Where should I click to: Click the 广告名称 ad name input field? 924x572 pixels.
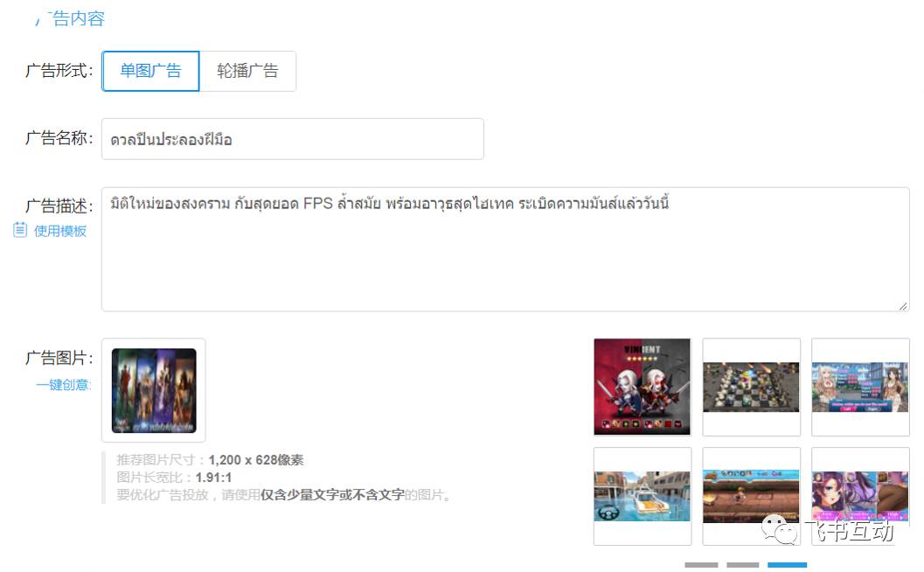(x=292, y=139)
